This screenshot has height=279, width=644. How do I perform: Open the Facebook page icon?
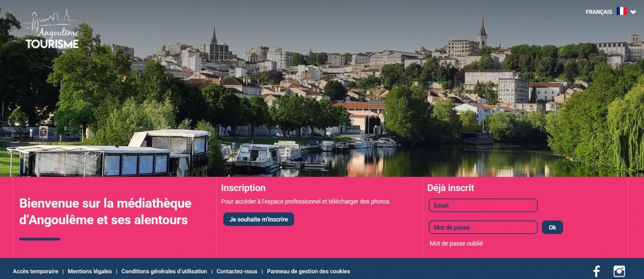[x=596, y=271]
